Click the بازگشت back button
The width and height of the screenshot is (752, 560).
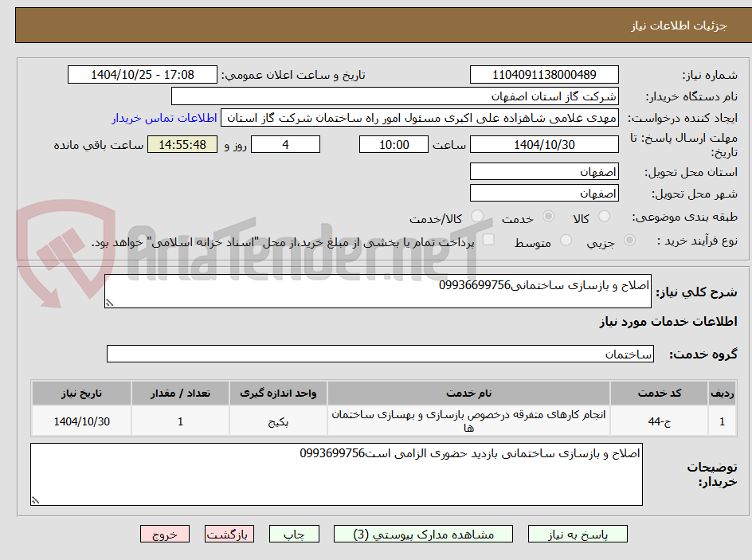229,534
